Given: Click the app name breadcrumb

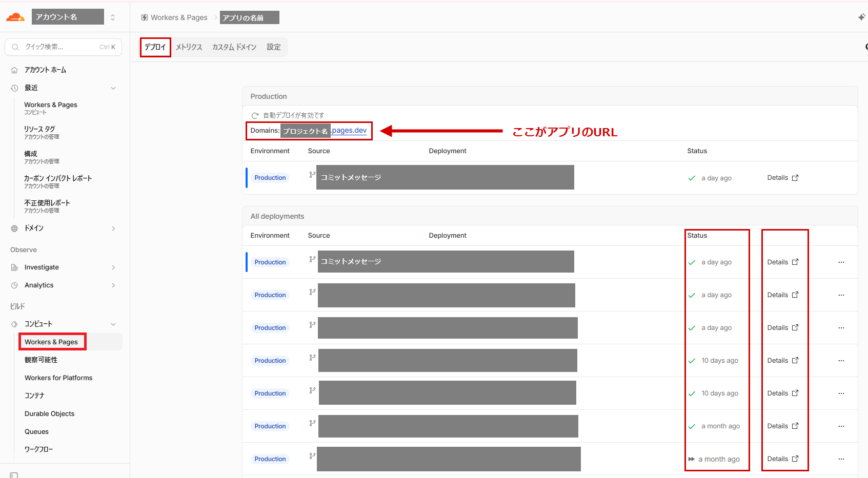Looking at the screenshot, I should 250,17.
